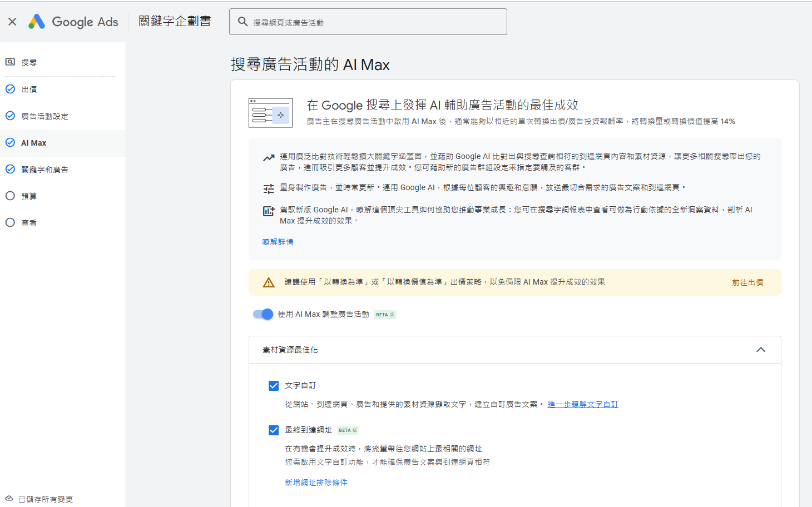Click the Google Ads logo
This screenshot has height=507, width=812.
pyautogui.click(x=73, y=22)
